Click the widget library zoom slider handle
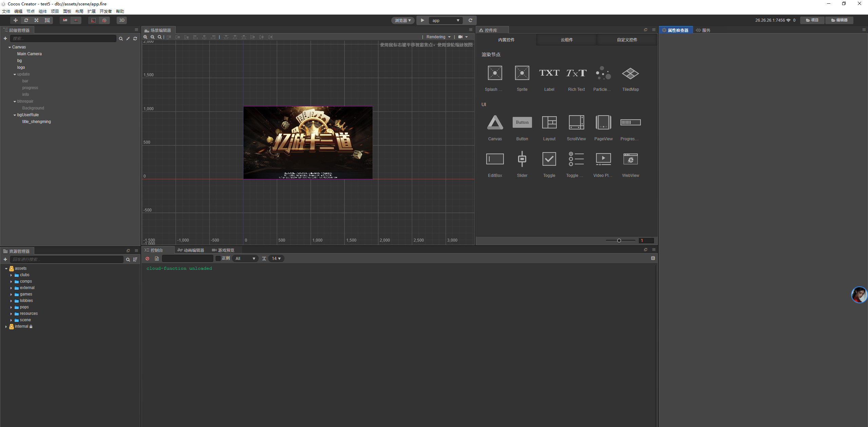The width and height of the screenshot is (868, 427). 619,241
